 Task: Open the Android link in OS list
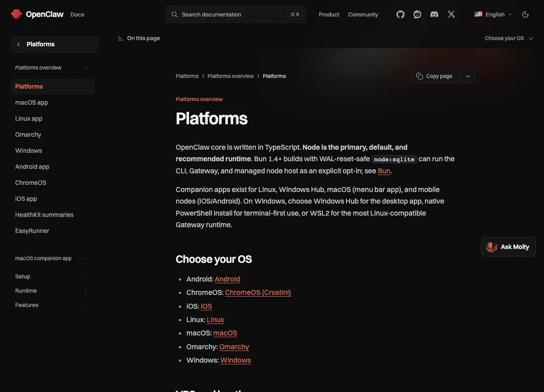pyautogui.click(x=227, y=279)
